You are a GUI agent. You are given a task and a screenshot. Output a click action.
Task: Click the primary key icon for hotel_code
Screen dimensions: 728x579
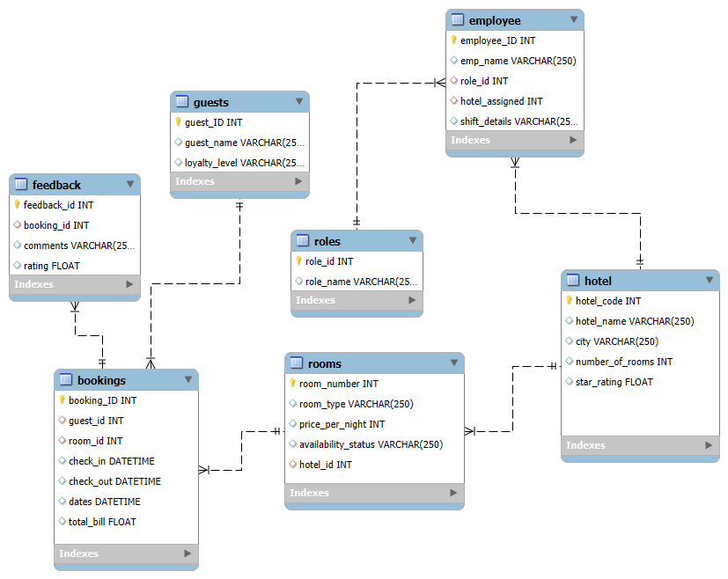click(569, 301)
